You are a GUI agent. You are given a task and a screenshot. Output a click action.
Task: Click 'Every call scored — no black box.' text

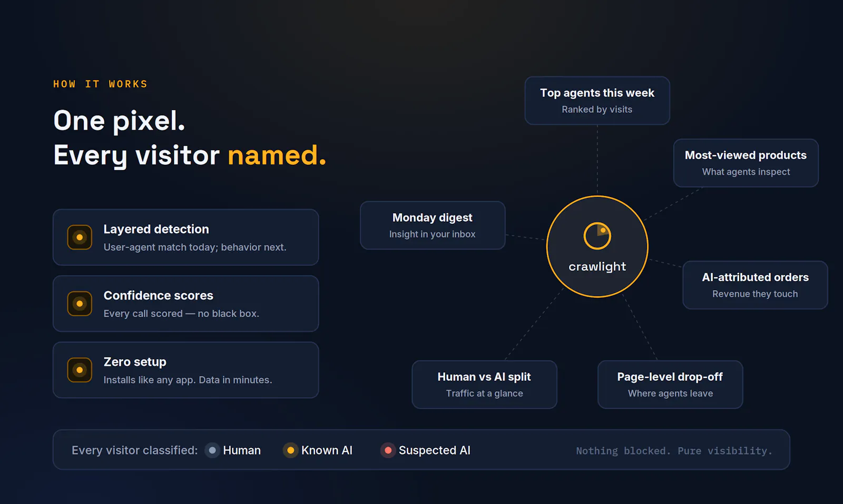(181, 313)
